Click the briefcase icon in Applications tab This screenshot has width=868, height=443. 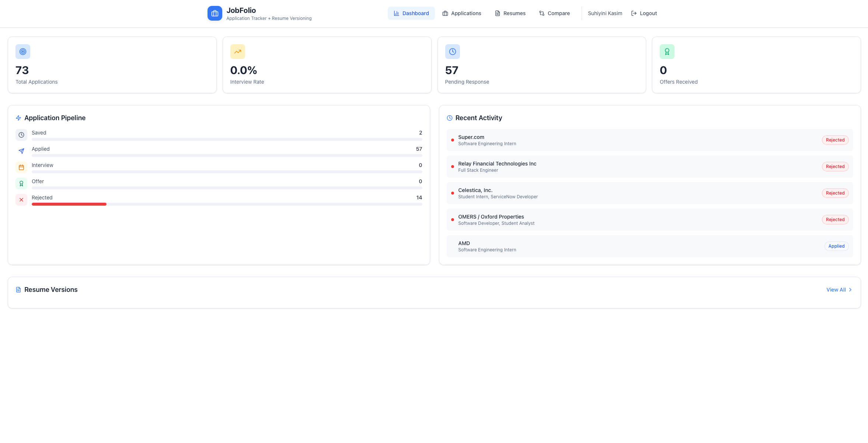(445, 13)
